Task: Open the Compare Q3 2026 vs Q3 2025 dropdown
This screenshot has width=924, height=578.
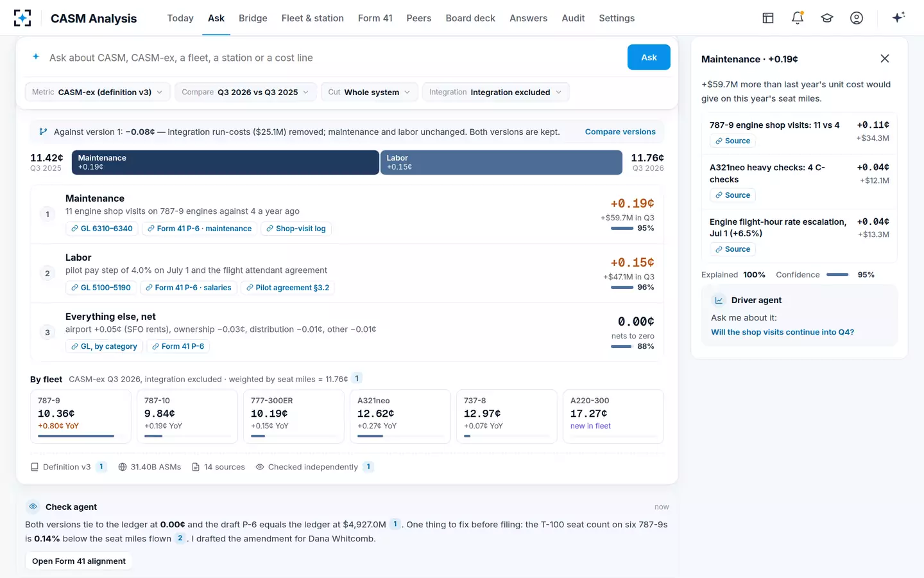Action: point(246,92)
